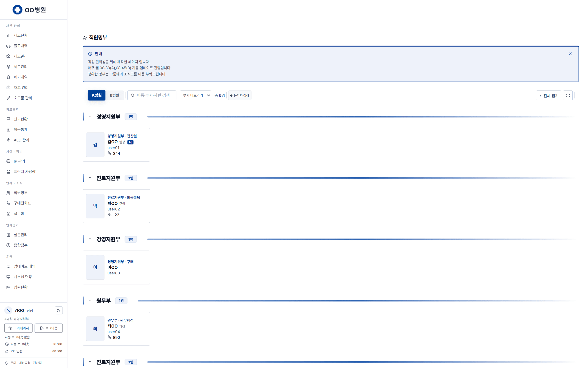588x368 pixels.
Task: Open 최OO 과장 employee card
Action: tap(116, 329)
